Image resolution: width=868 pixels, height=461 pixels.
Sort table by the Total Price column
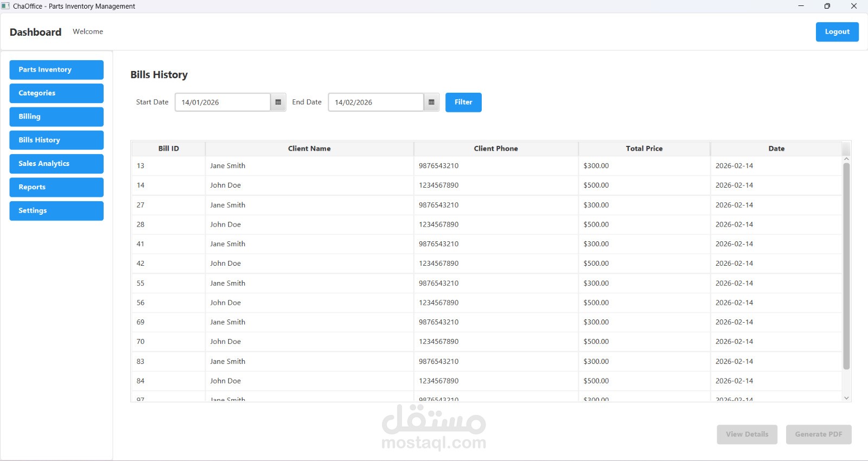coord(644,149)
